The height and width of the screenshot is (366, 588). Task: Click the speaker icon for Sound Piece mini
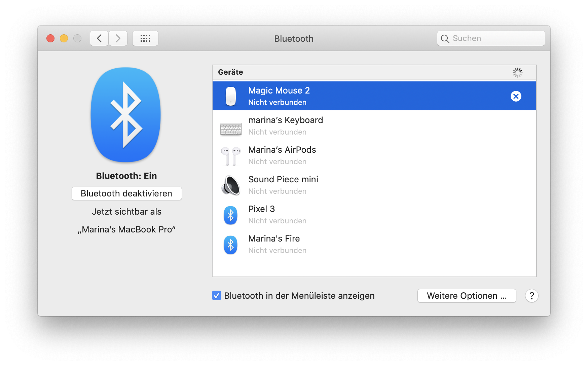click(x=230, y=185)
